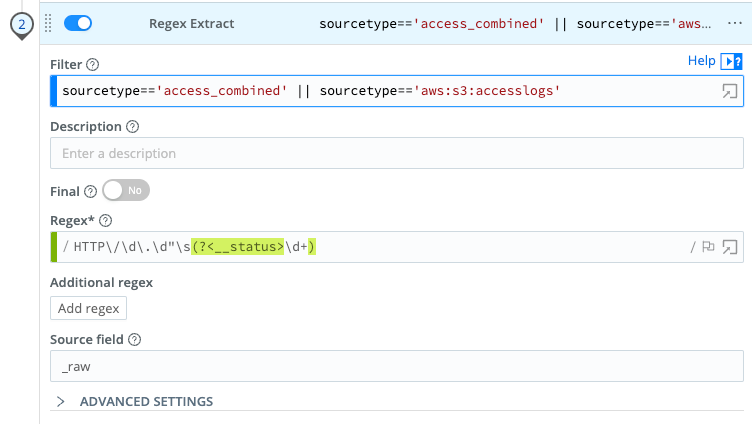Show the Filter help tooltip icon
The image size is (752, 424).
click(x=93, y=64)
